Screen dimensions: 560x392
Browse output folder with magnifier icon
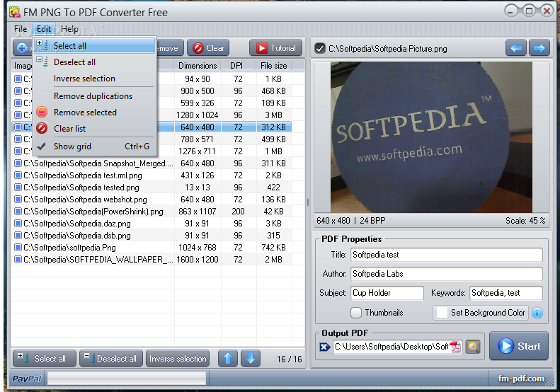point(473,347)
